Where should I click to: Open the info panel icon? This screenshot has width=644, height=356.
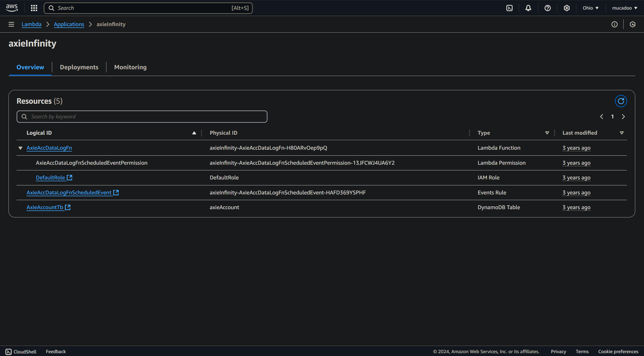click(614, 24)
